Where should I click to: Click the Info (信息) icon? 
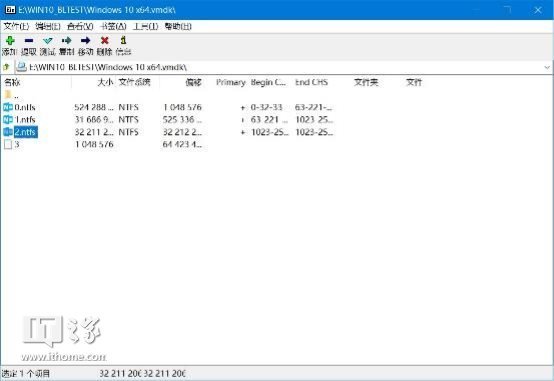pos(123,40)
